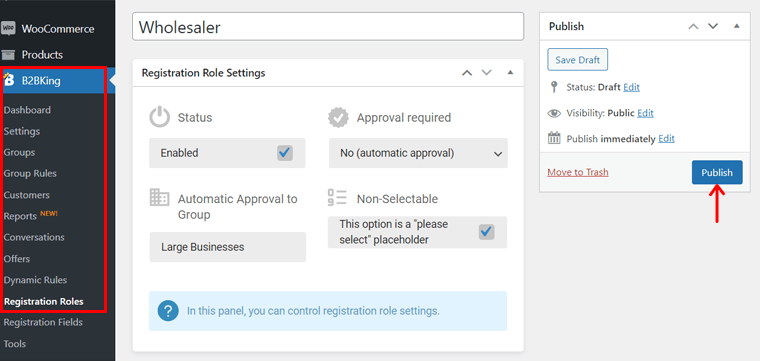Click the B2BKing logo icon

(x=9, y=80)
